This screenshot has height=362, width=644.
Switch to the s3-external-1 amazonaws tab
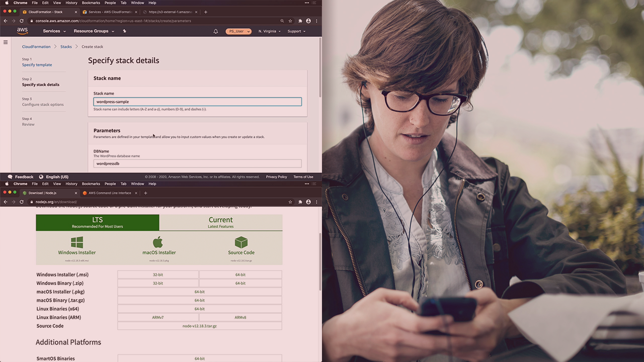tap(169, 12)
